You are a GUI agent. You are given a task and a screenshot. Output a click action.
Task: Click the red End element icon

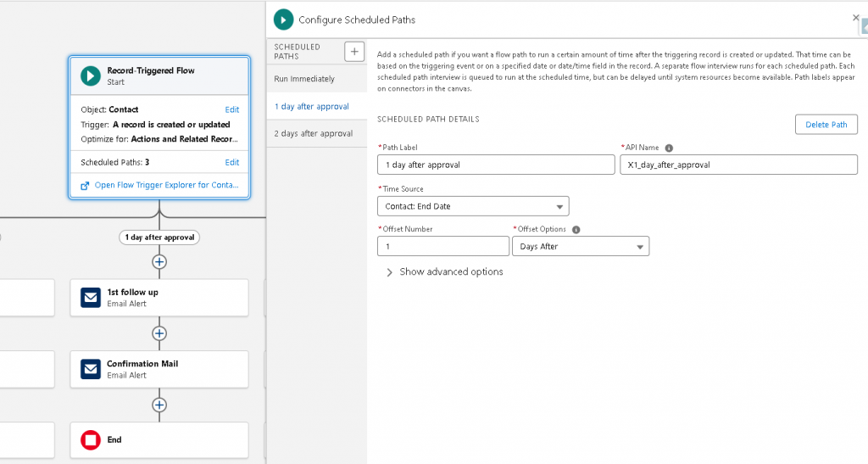click(x=91, y=440)
